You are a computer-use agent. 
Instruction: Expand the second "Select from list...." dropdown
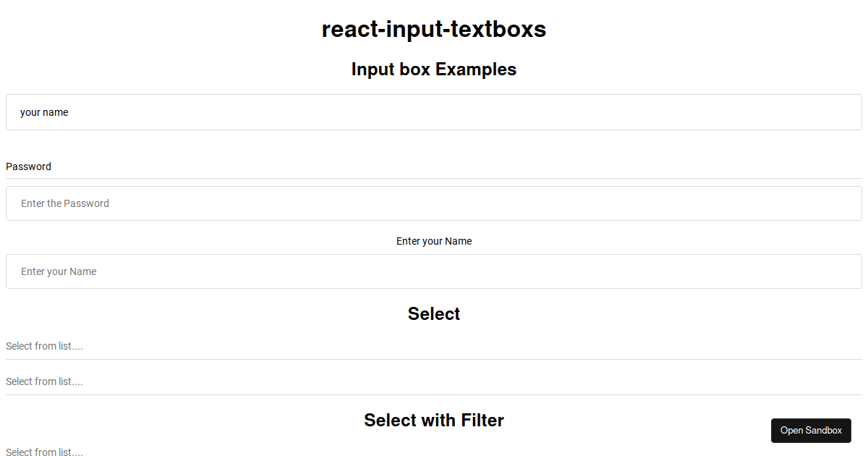(433, 381)
